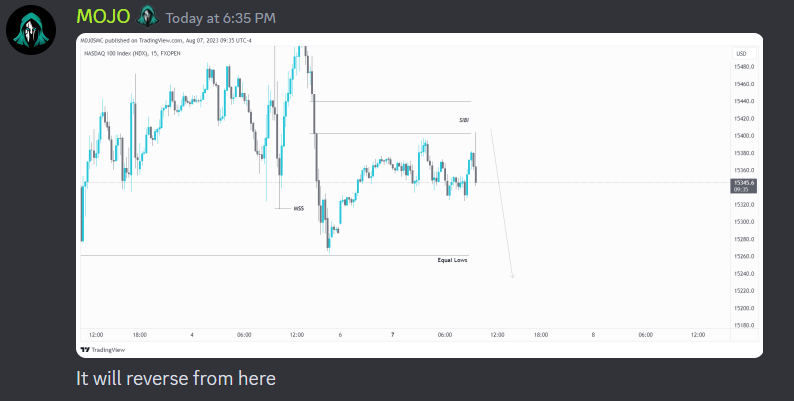This screenshot has width=794, height=401.
Task: Click the date 8 marker on the time axis
Action: tap(593, 335)
